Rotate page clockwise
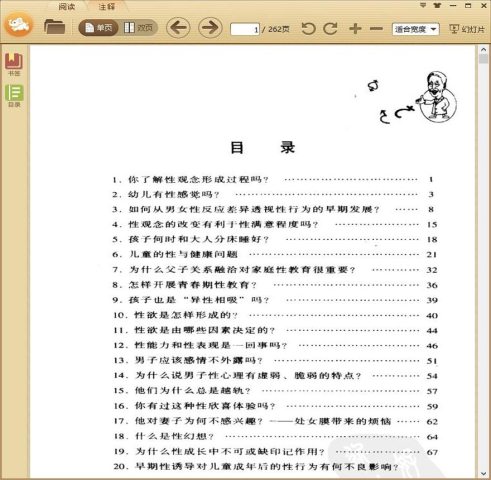Image resolution: width=491 pixels, height=480 pixels. 331,29
